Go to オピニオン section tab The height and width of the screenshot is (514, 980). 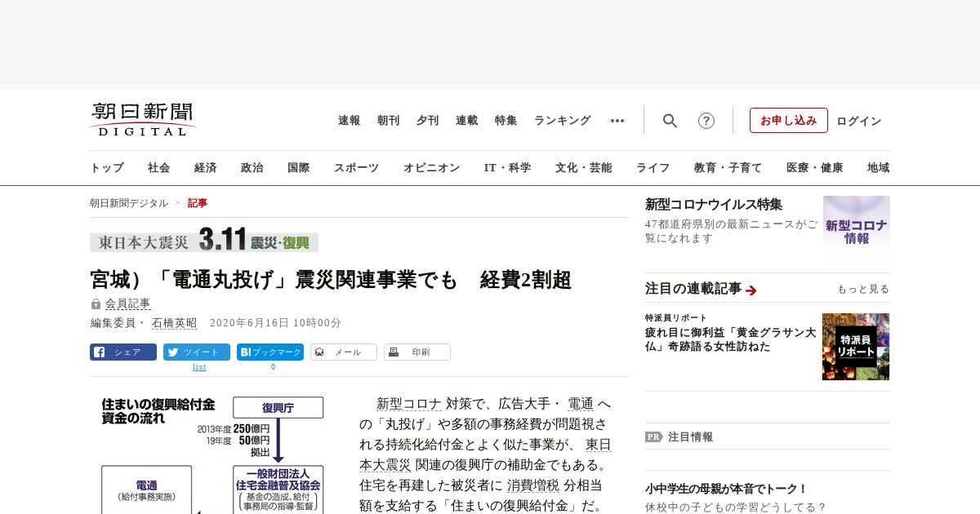tap(431, 168)
